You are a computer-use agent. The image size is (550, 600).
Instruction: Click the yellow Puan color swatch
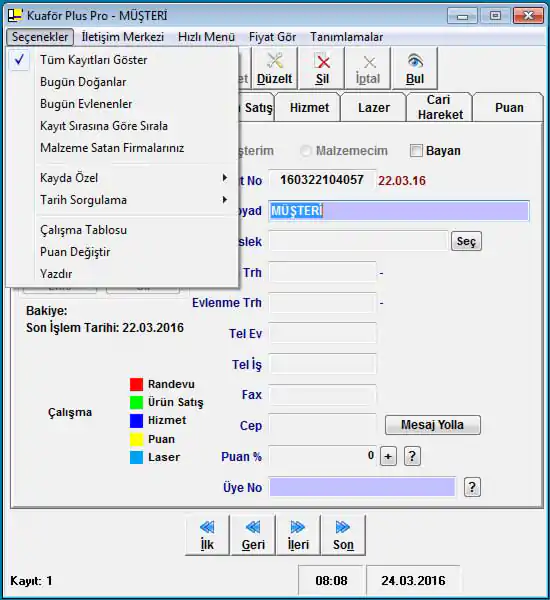tap(136, 439)
